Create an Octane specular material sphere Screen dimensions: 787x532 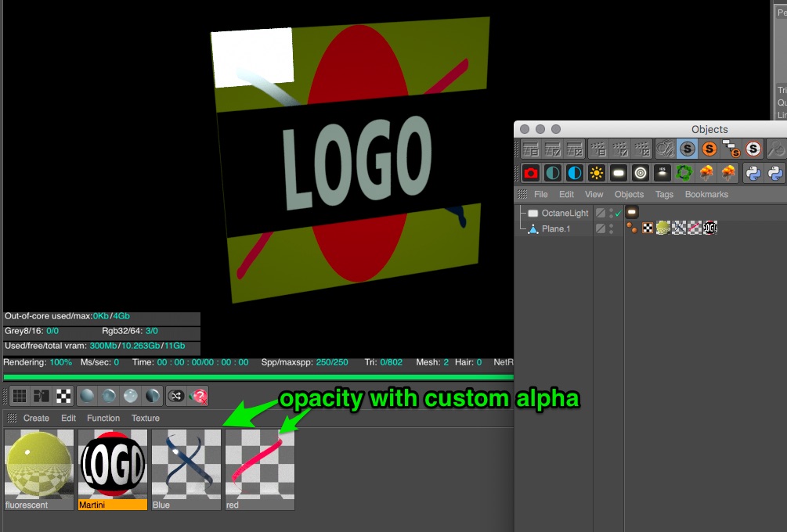(131, 396)
